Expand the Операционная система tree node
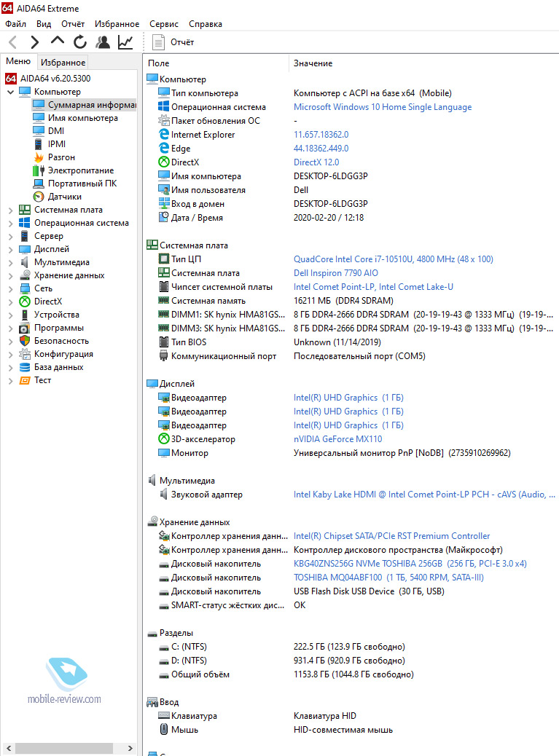 (11, 224)
